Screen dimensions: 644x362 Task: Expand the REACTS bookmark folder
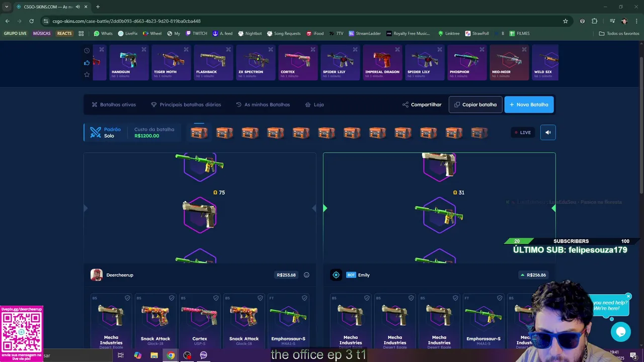tap(64, 33)
